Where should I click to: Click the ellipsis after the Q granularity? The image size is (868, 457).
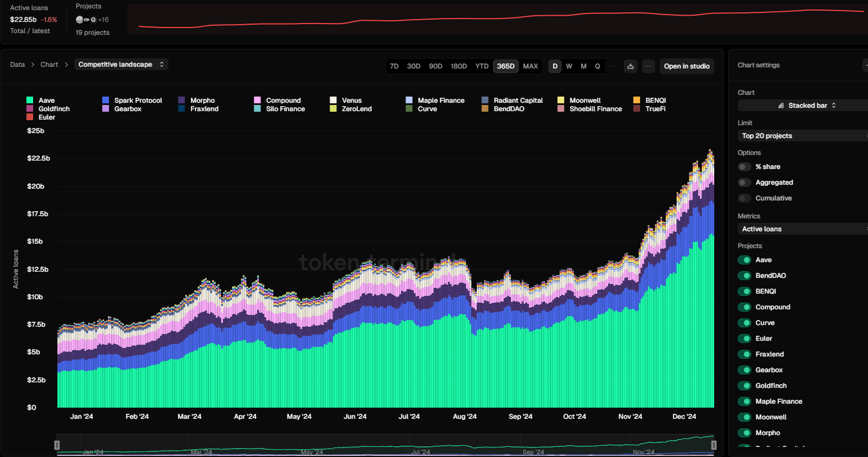(x=611, y=66)
